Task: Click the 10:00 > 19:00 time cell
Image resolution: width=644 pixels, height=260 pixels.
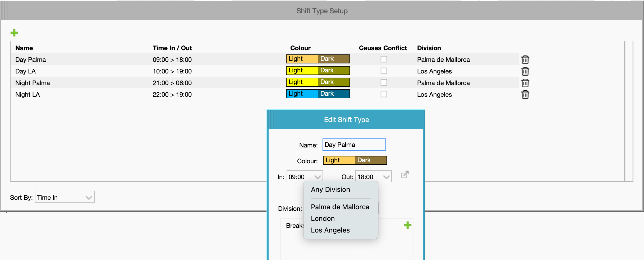Action: click(172, 71)
